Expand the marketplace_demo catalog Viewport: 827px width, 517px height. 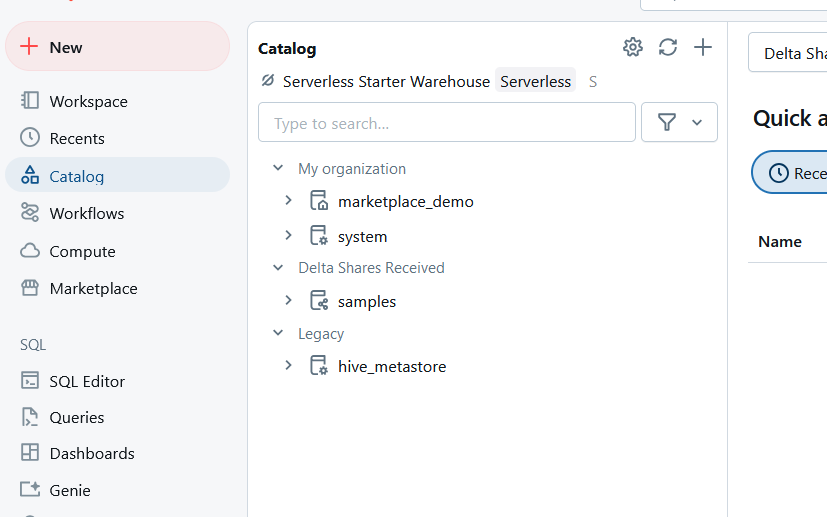point(288,201)
